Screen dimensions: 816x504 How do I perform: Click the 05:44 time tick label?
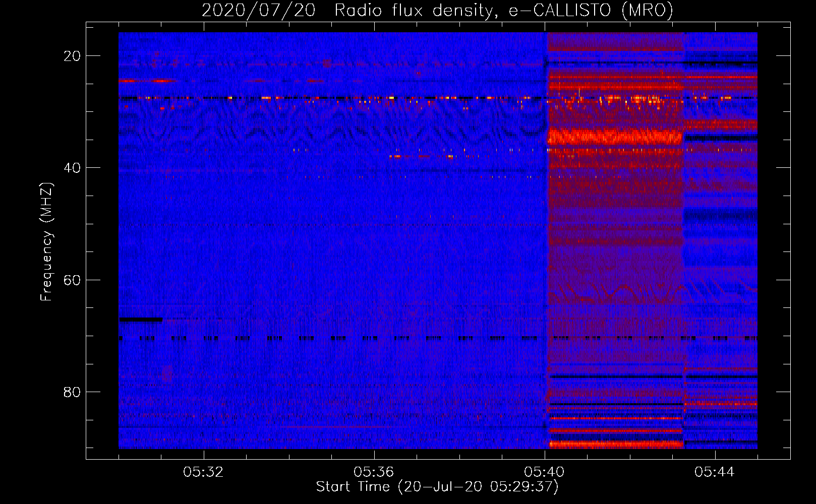click(x=715, y=472)
